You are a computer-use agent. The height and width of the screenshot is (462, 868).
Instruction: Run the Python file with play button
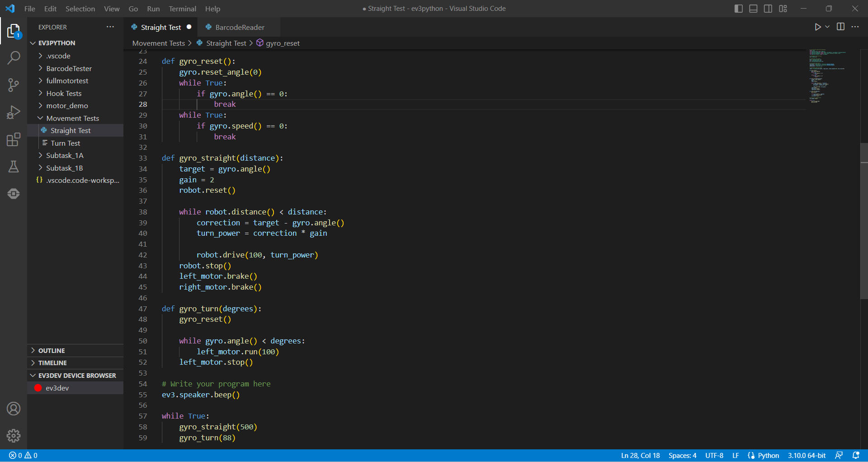[818, 27]
